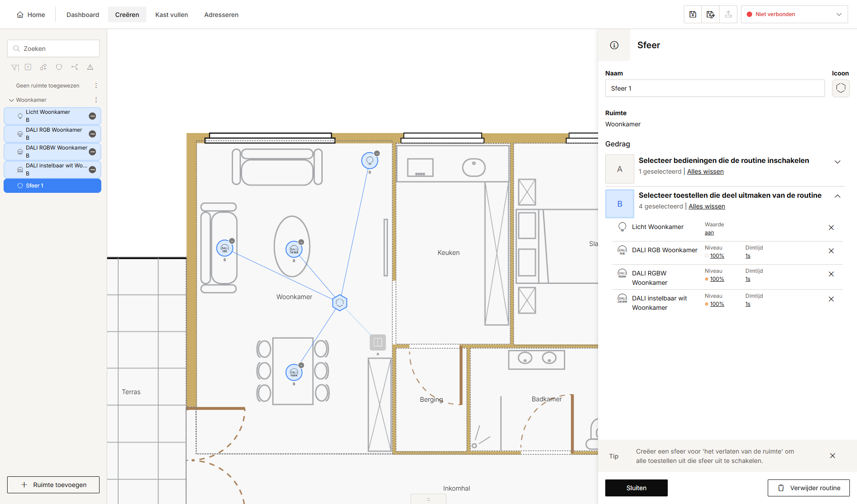Select the wall switch icon labeled A on floor plan
Screen dimensions: 857x504
378,342
